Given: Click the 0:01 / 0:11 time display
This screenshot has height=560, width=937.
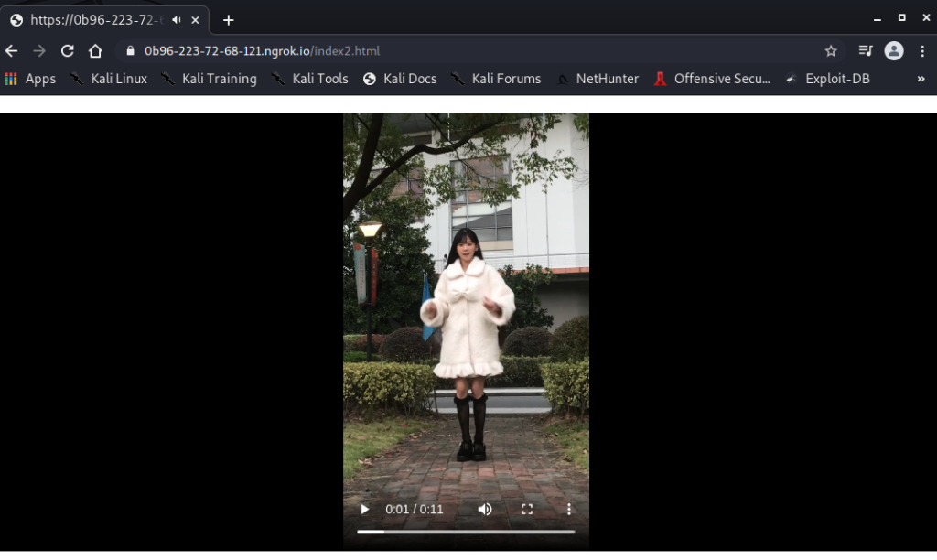Looking at the screenshot, I should (x=415, y=509).
